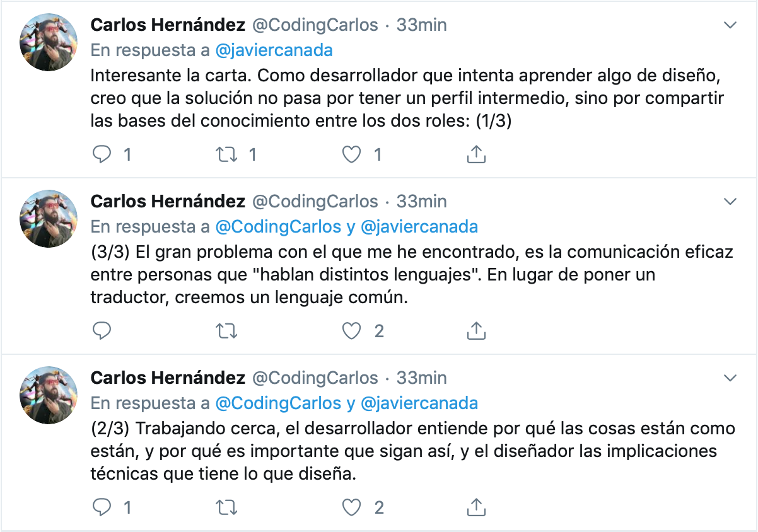The image size is (758, 532).
Task: Open Carlos Hernández profile from first tweet
Action: (168, 25)
